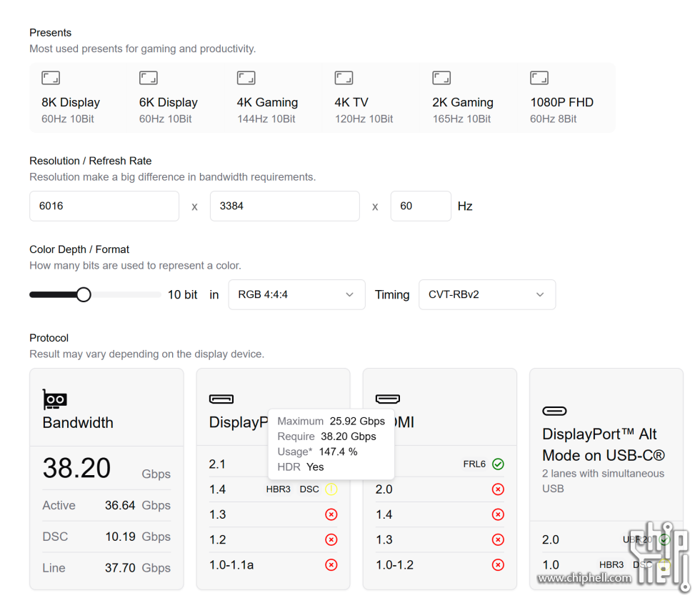Click the USB-C connector icon

coord(554,411)
